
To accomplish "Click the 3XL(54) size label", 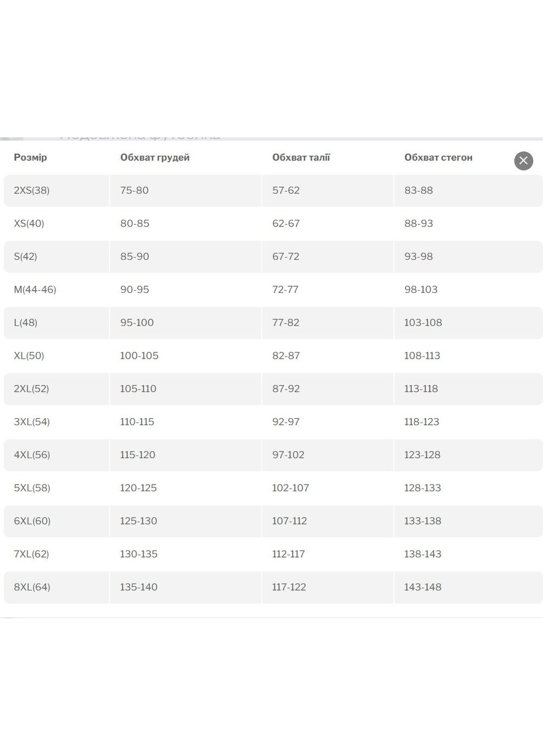I will click(x=31, y=421).
